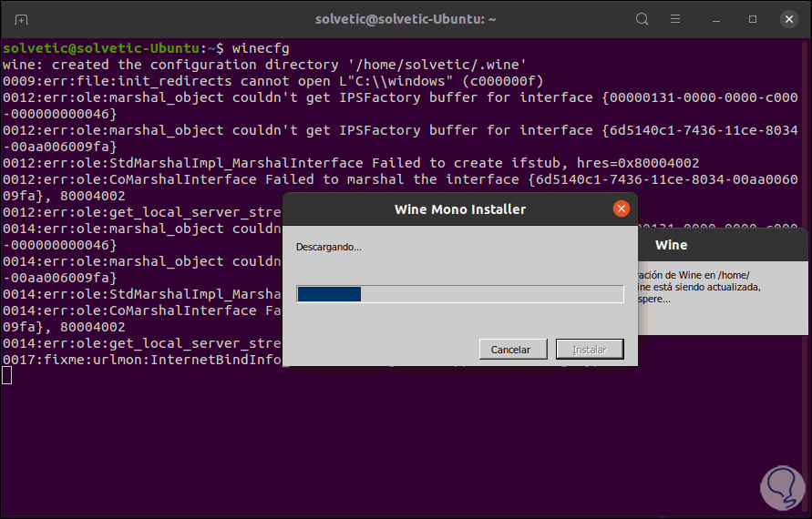The image size is (812, 519).
Task: Close the Wine Mono Installer dialog
Action: click(x=621, y=209)
